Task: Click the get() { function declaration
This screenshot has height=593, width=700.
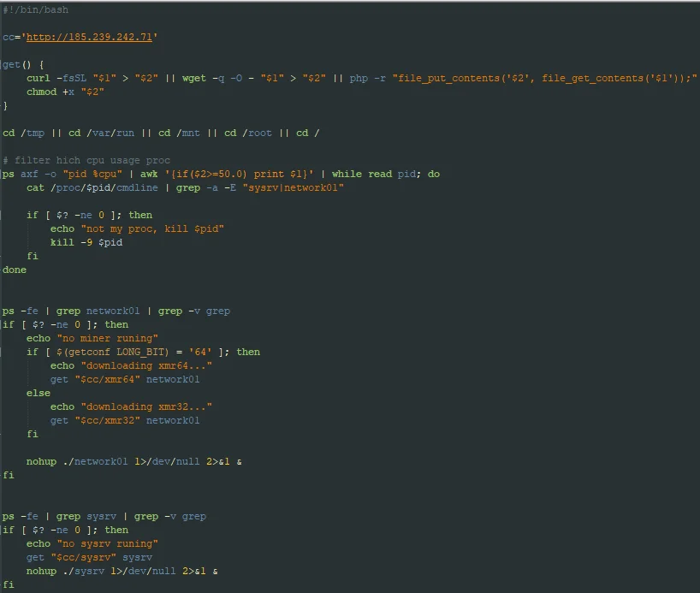Action: click(23, 65)
